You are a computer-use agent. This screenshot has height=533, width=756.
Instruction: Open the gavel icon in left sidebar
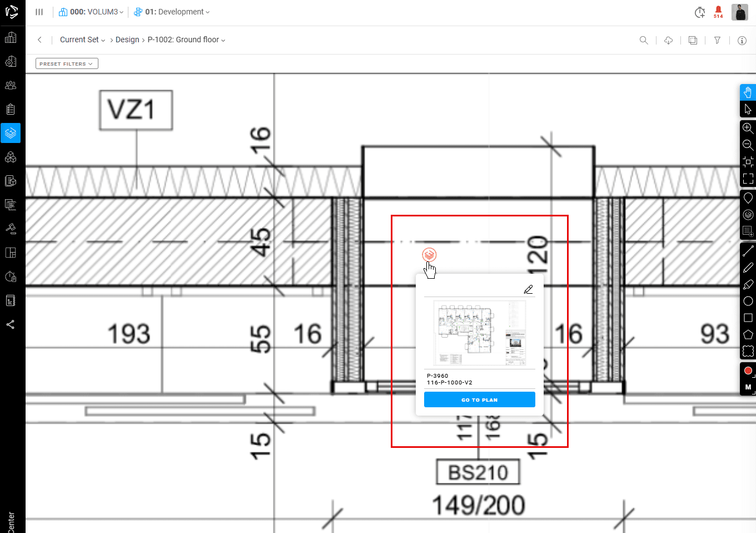[11, 229]
